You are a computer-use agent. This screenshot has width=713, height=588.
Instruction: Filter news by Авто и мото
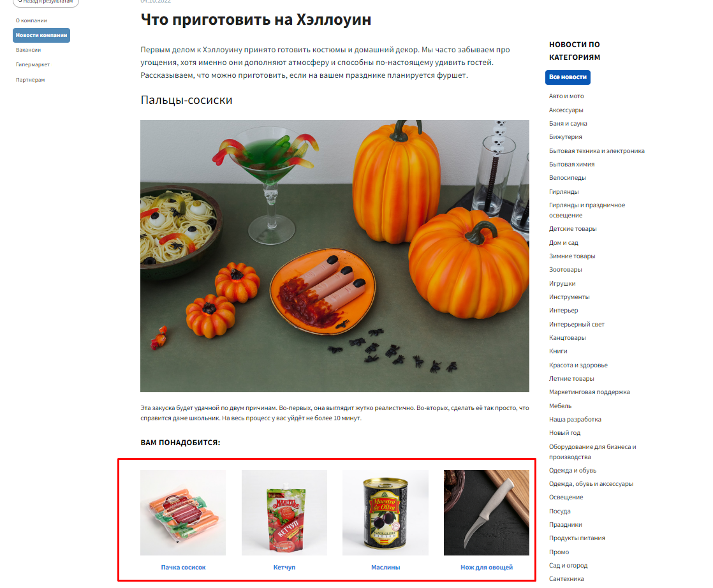(x=566, y=96)
